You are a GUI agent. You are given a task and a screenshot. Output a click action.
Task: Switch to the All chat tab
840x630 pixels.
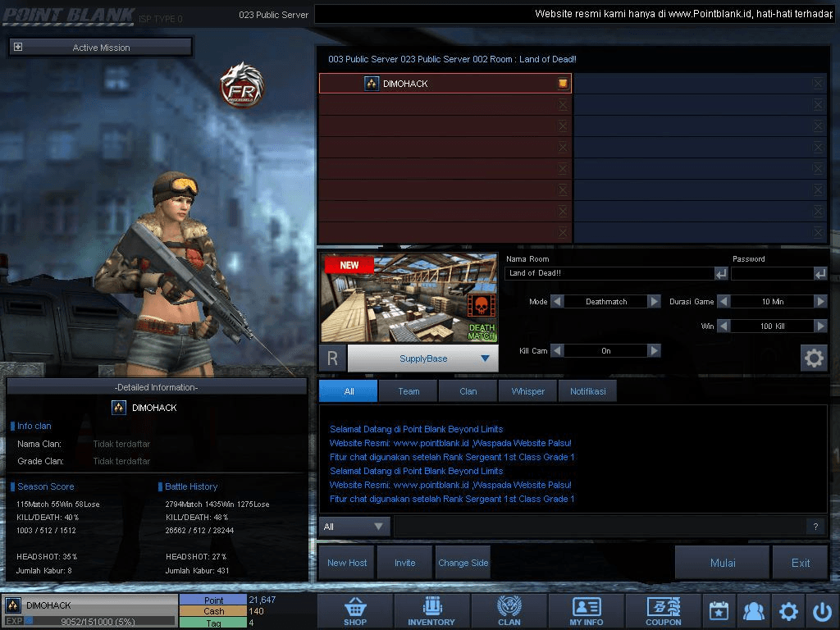348,391
